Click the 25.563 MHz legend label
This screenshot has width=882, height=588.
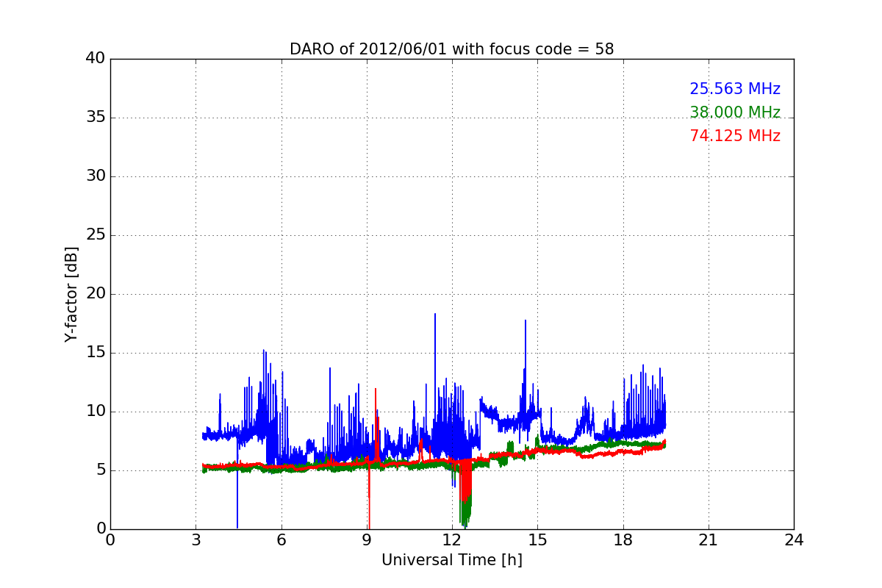(x=735, y=89)
